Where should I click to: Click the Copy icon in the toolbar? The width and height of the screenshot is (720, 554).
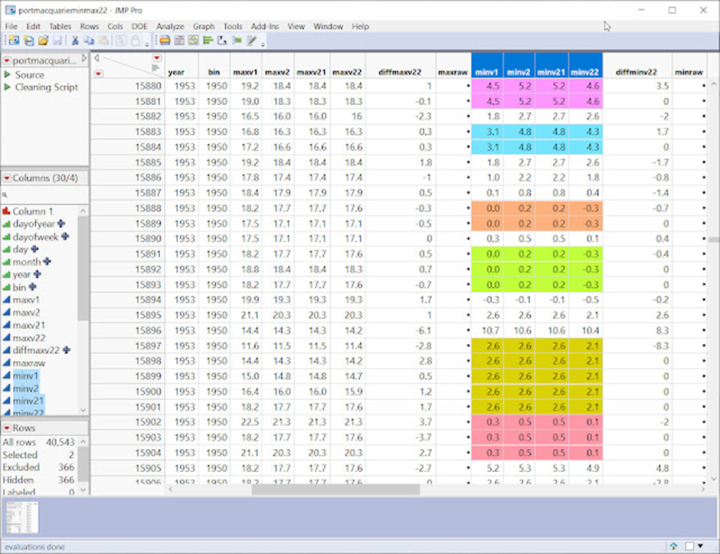(90, 41)
